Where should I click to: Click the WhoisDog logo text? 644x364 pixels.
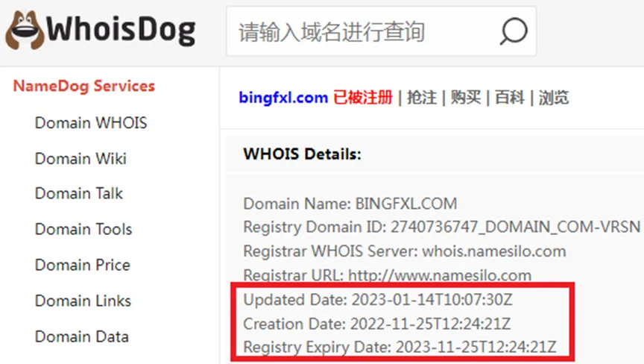tap(121, 31)
